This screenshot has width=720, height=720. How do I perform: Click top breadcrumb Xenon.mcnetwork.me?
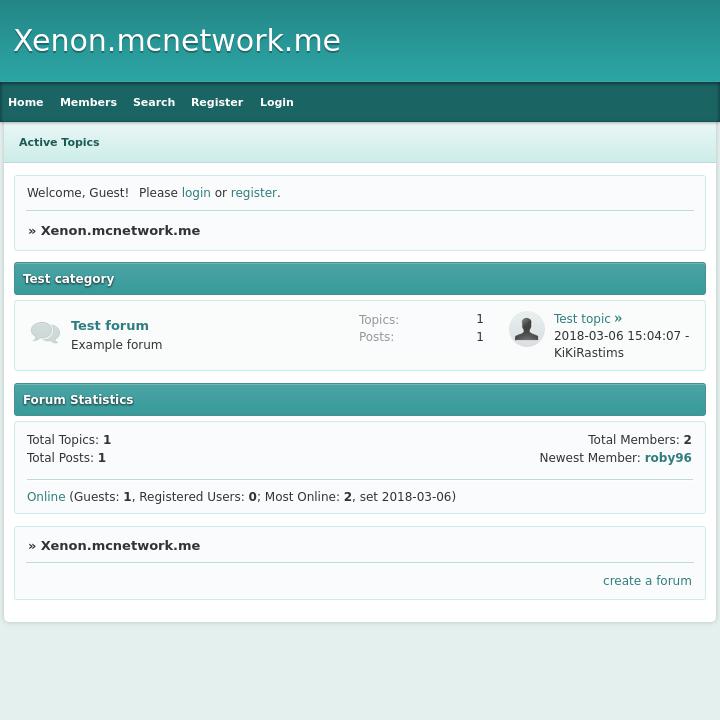(120, 230)
